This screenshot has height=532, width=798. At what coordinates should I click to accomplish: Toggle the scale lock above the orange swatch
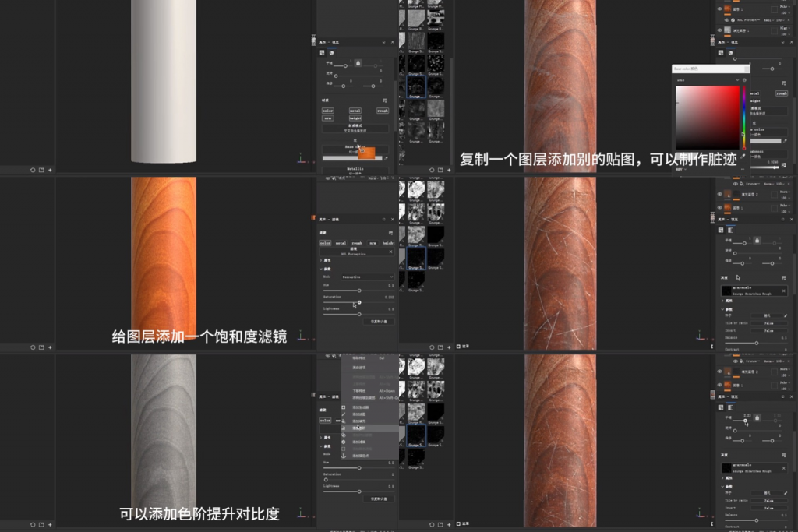tap(358, 62)
